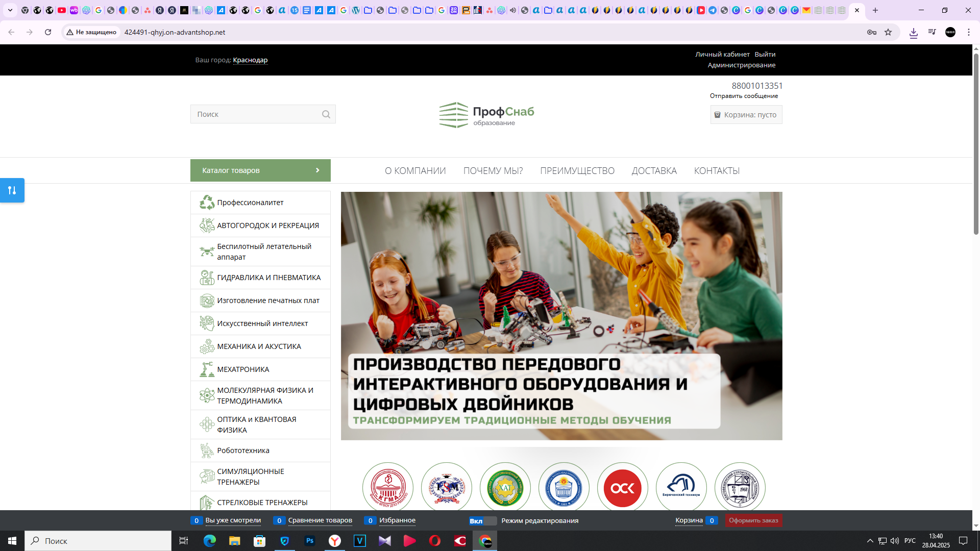Click the red Оформить заказ button
The width and height of the screenshot is (980, 551).
click(x=753, y=520)
